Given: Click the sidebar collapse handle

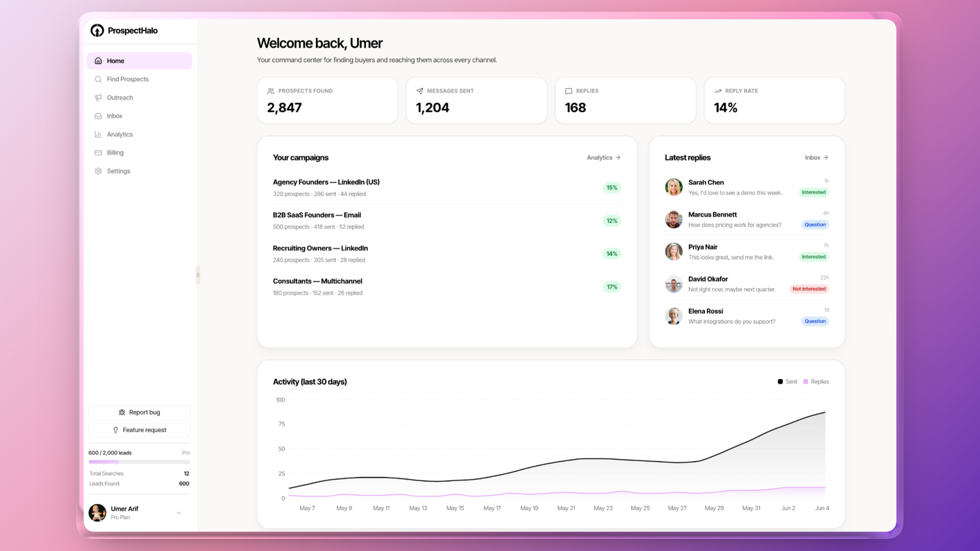Looking at the screenshot, I should 198,275.
